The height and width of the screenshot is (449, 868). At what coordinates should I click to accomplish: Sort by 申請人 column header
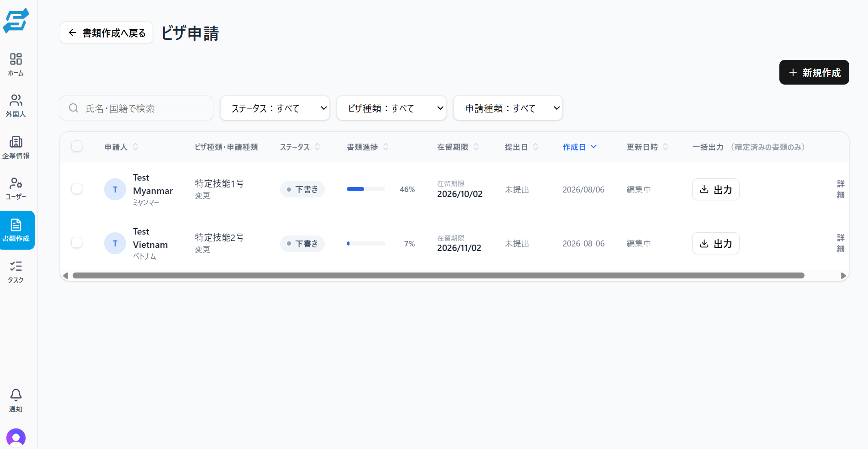coord(122,147)
